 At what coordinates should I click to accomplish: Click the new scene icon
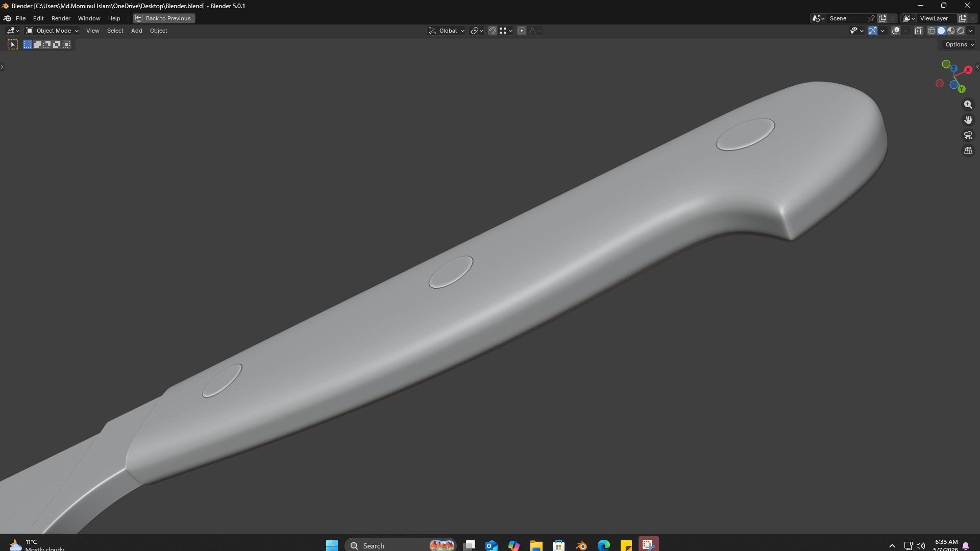883,18
